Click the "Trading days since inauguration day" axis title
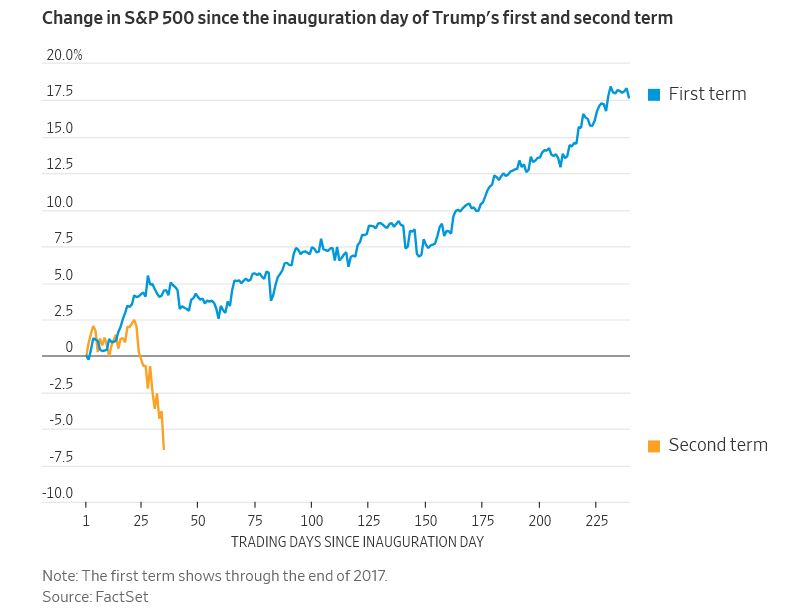This screenshot has height=616, width=806. click(x=357, y=542)
